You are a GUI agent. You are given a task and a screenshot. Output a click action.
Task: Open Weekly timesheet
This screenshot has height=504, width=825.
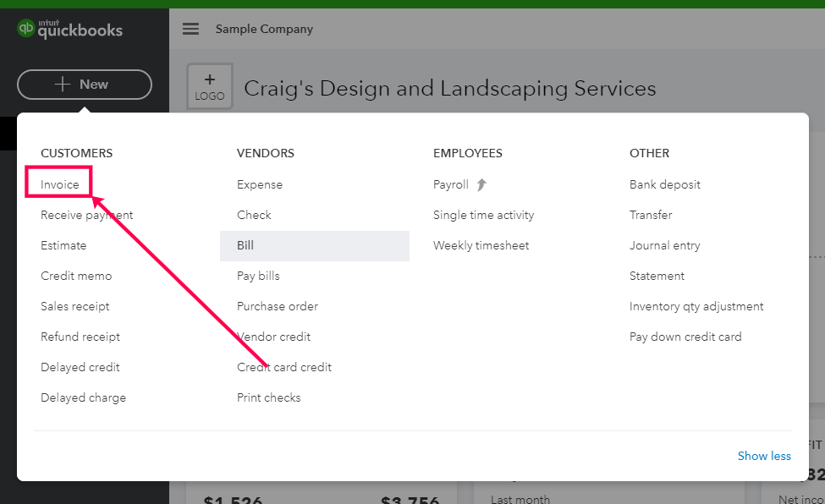[x=481, y=246]
